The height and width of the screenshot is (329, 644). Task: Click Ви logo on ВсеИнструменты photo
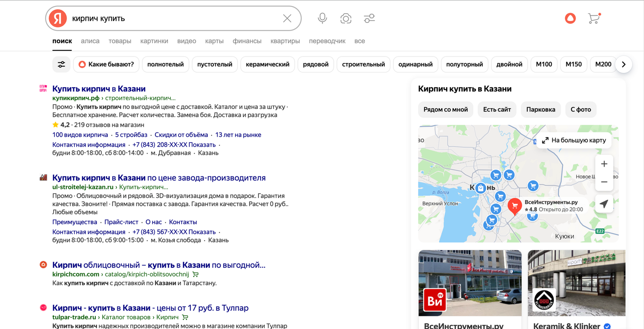435,300
